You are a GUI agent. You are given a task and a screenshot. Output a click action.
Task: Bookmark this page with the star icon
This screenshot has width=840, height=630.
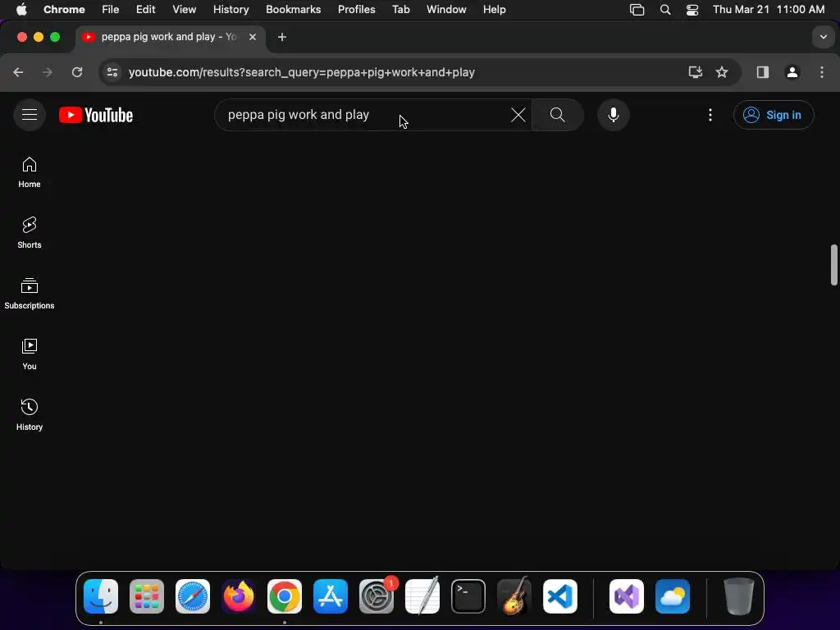(x=722, y=72)
